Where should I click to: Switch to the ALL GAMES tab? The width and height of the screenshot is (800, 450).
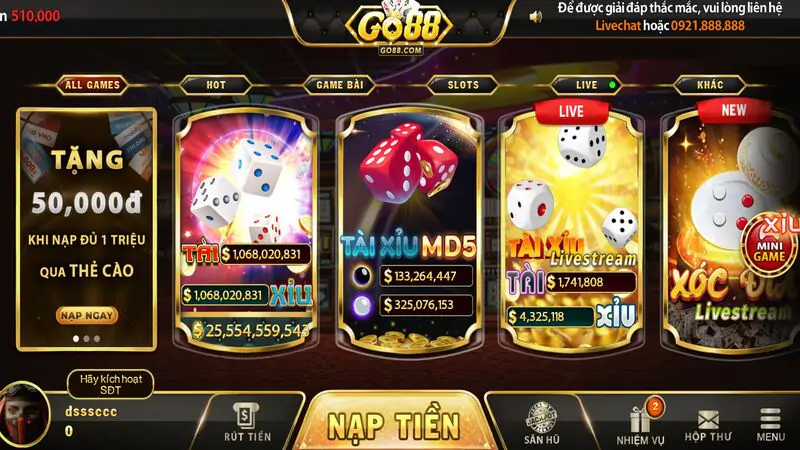(92, 85)
